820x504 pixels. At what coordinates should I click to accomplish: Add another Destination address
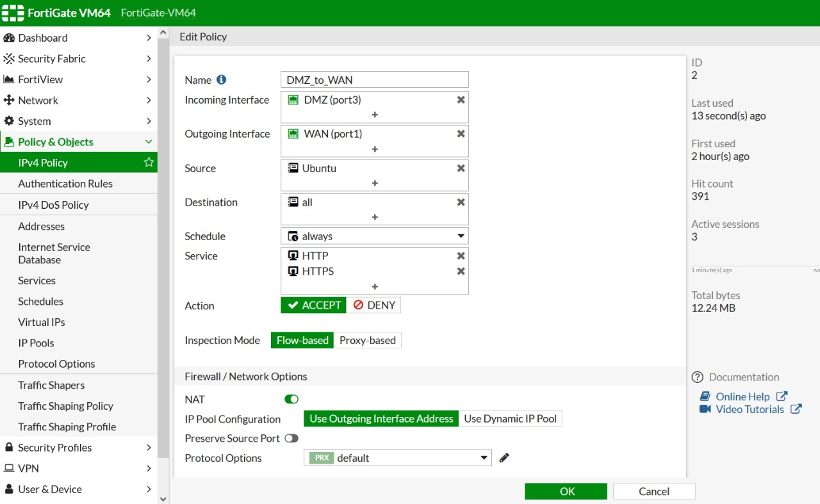click(374, 218)
